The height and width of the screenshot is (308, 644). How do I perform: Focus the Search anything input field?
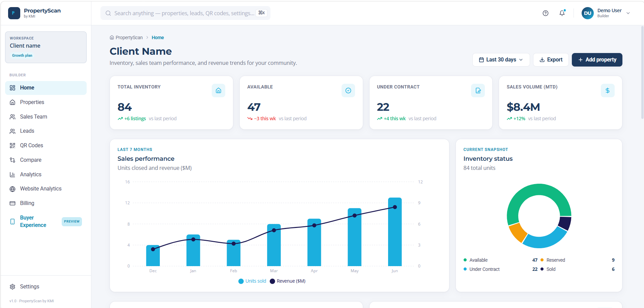coord(185,13)
